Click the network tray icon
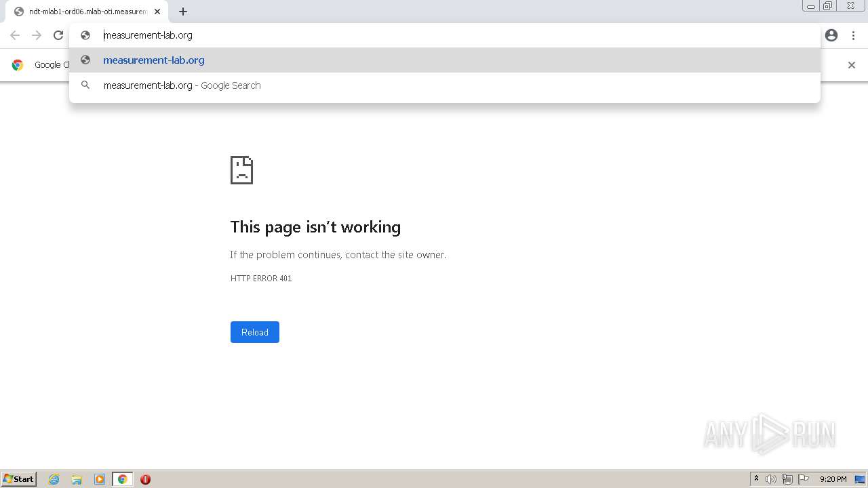 click(787, 479)
